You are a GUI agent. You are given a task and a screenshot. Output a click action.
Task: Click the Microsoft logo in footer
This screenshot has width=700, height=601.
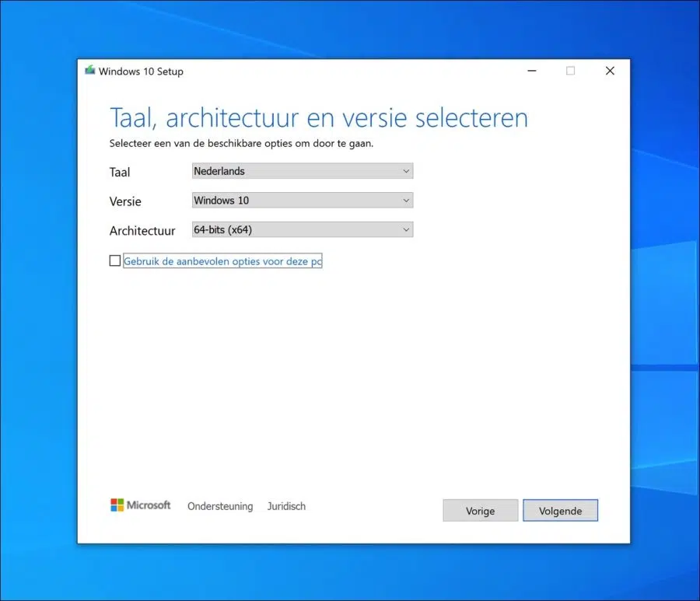tap(141, 505)
